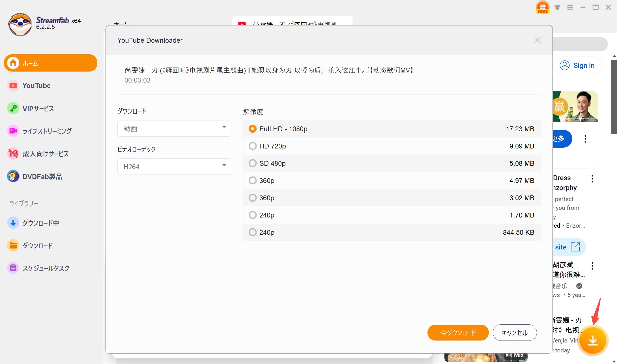Click the ホーム tab behind the dialog

[x=121, y=23]
